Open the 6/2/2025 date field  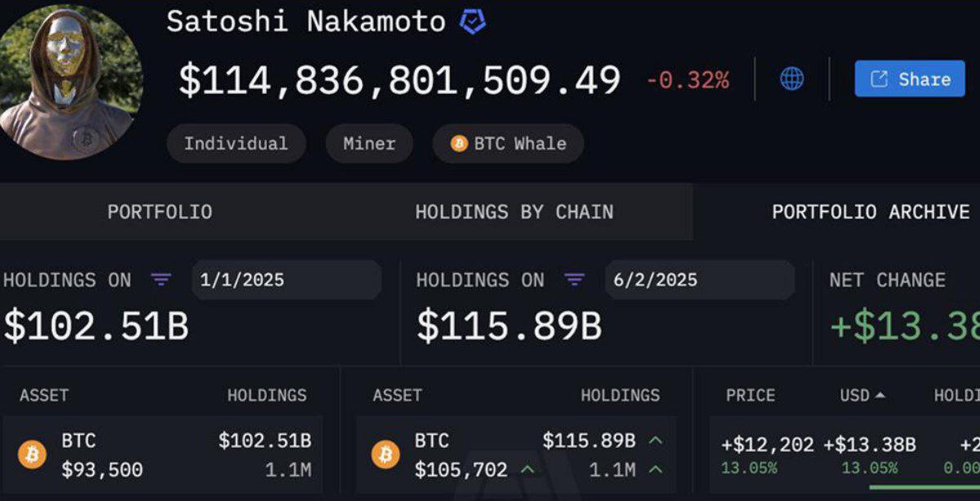coord(700,280)
